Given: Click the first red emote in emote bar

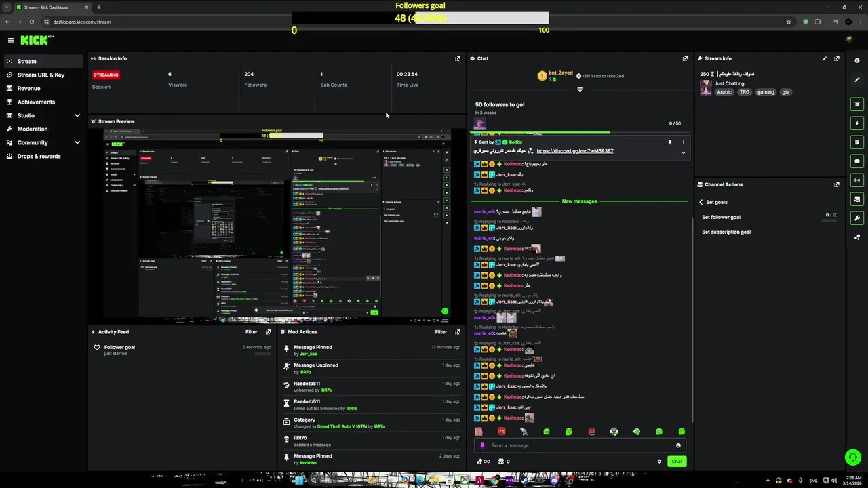Looking at the screenshot, I should pos(501,431).
